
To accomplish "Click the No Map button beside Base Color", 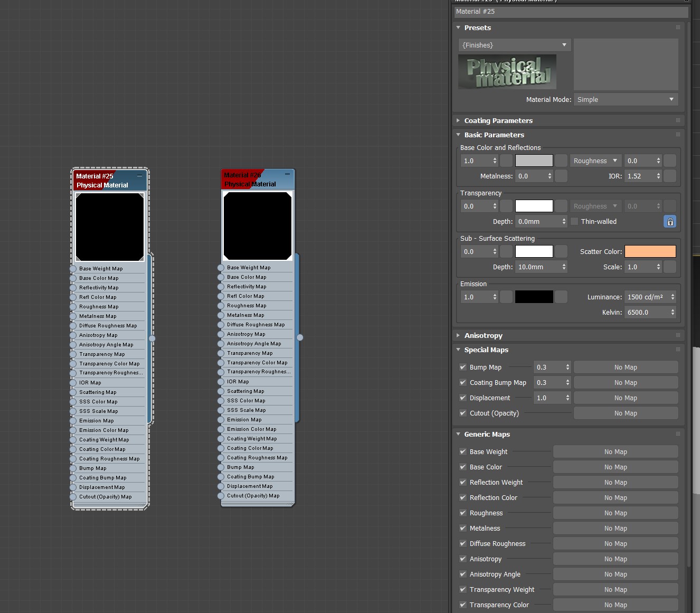I will pyautogui.click(x=616, y=467).
